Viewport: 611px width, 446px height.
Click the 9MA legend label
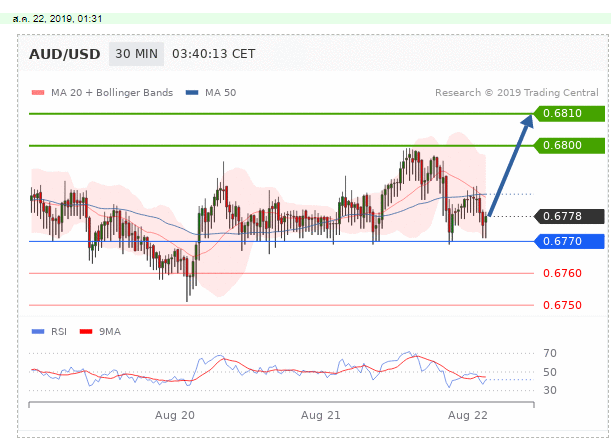110,332
